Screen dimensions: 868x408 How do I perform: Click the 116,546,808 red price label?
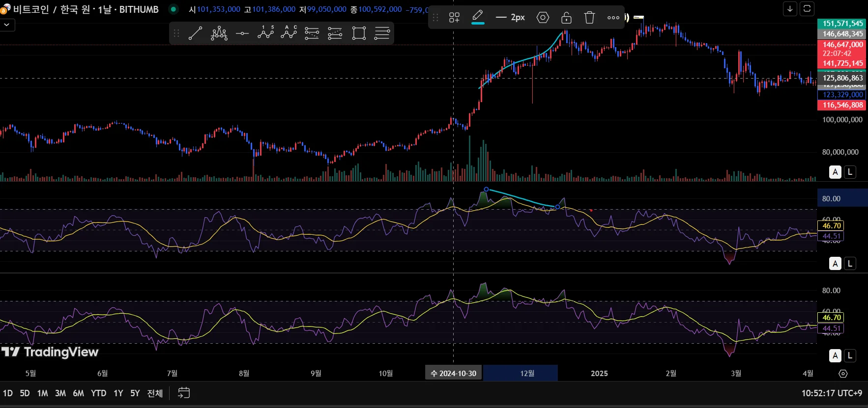tap(842, 105)
